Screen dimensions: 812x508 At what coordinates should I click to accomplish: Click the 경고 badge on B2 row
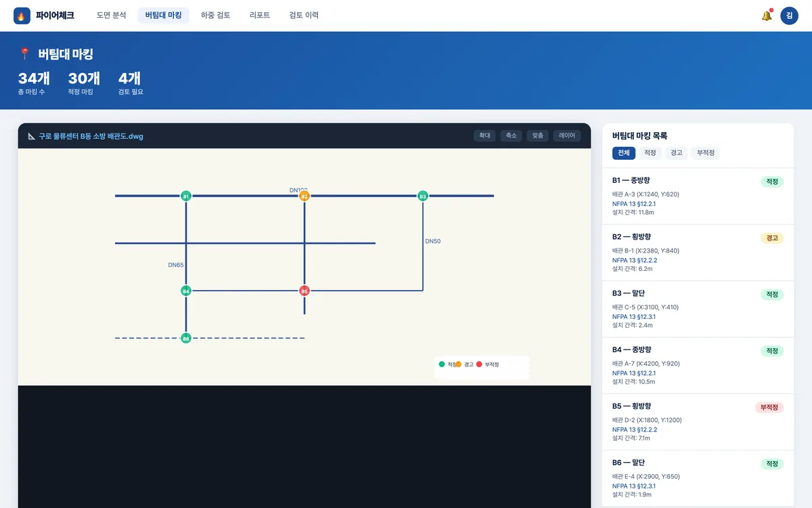772,238
